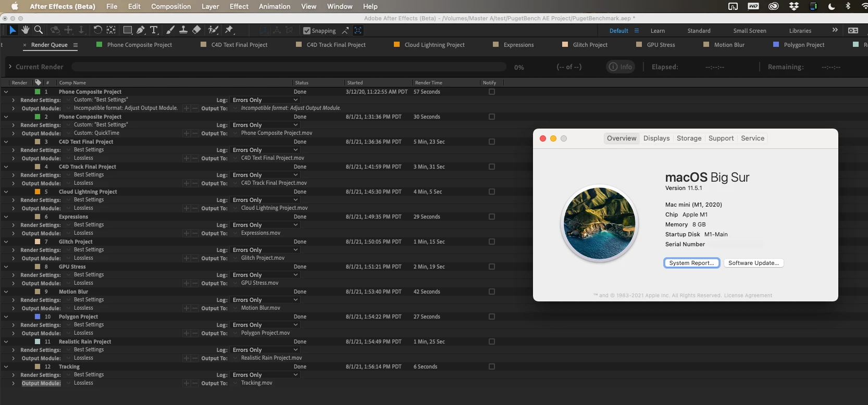Click the System Report button
Image resolution: width=868 pixels, height=405 pixels.
click(x=691, y=263)
